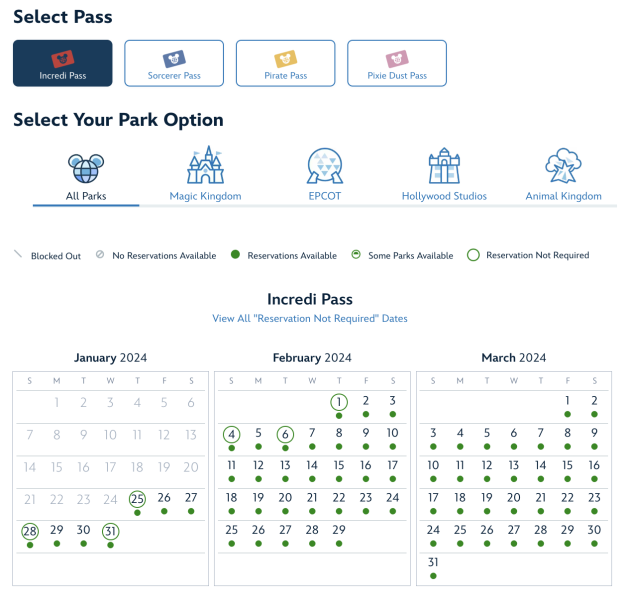625x600 pixels.
Task: Select the Pixie Dust Pass ticket icon
Action: [397, 57]
